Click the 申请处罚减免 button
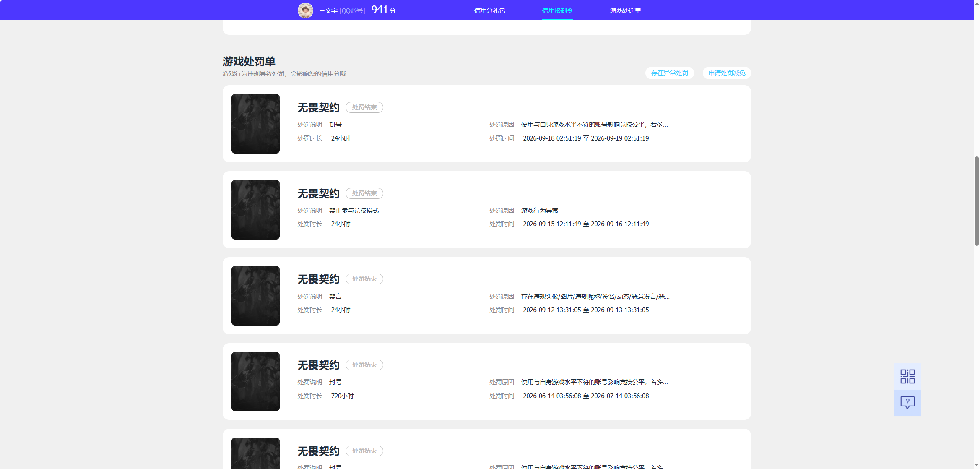This screenshot has width=980, height=469. [727, 73]
